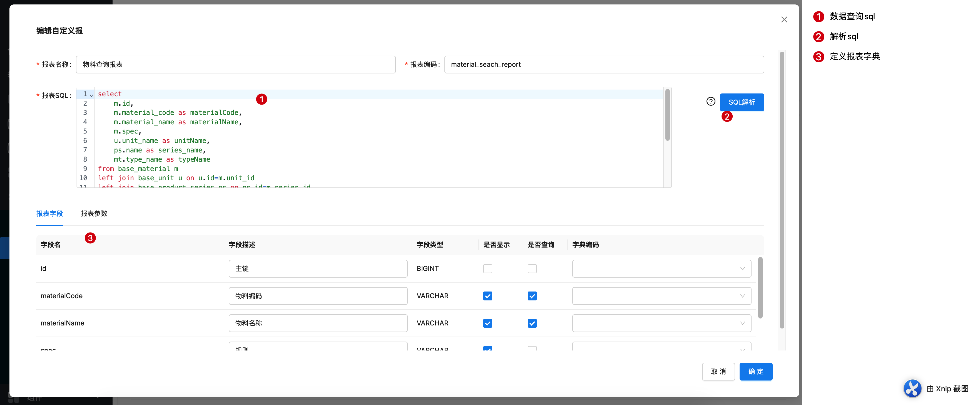Open dictionary code dropdown for materialCode row
Viewport: 980px width, 405px height.
[661, 296]
